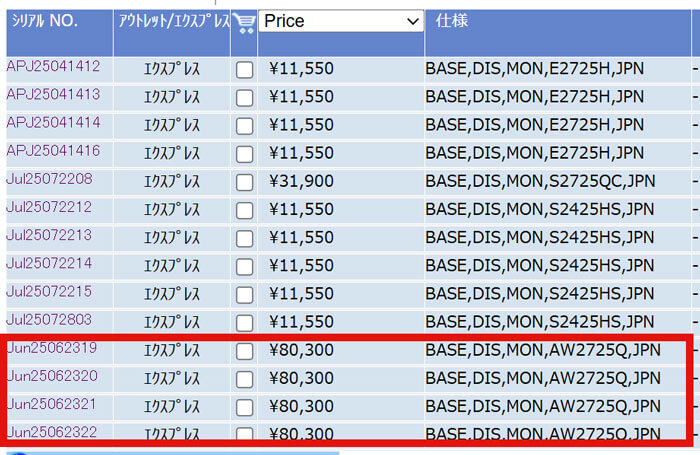The width and height of the screenshot is (700, 455).
Task: Open serial link Jul25072215
Action: (x=49, y=291)
